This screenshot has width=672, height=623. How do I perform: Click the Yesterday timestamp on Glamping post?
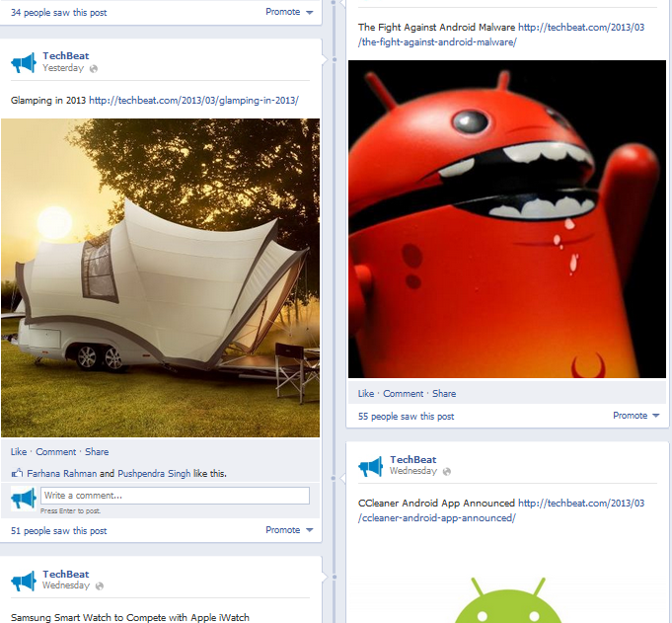(x=63, y=68)
